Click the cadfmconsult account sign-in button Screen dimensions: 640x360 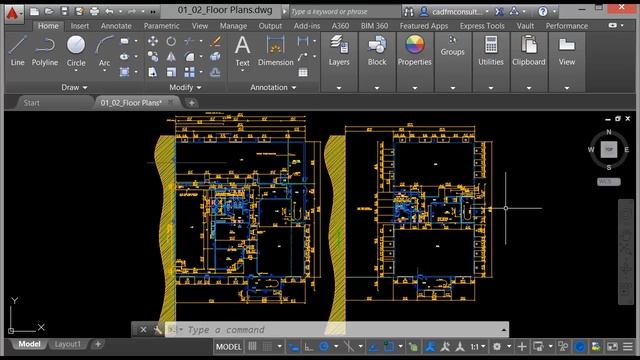pos(454,12)
